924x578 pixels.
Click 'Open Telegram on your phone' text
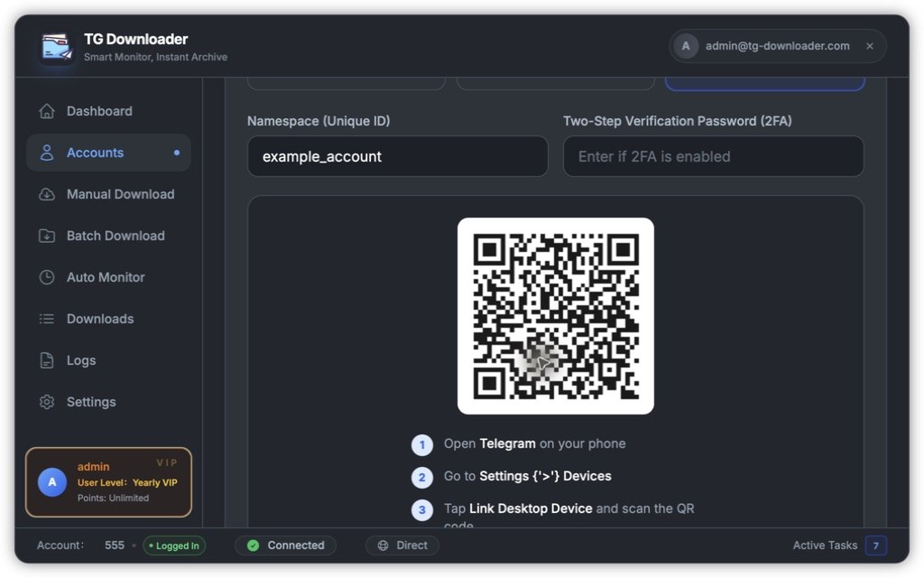pos(534,443)
